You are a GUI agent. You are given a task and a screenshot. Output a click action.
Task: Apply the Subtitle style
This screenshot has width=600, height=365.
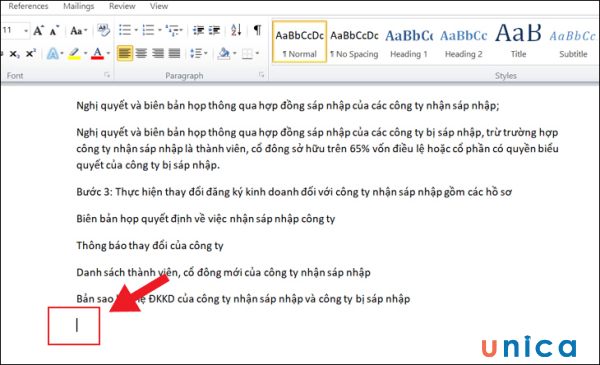(x=573, y=41)
